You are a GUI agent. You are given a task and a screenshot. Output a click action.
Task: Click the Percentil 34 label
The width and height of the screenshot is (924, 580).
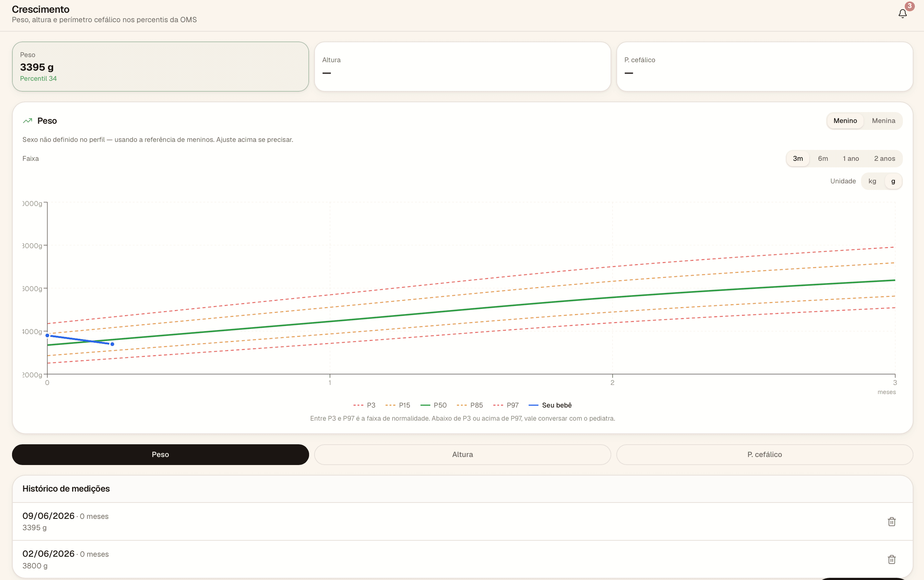point(38,79)
